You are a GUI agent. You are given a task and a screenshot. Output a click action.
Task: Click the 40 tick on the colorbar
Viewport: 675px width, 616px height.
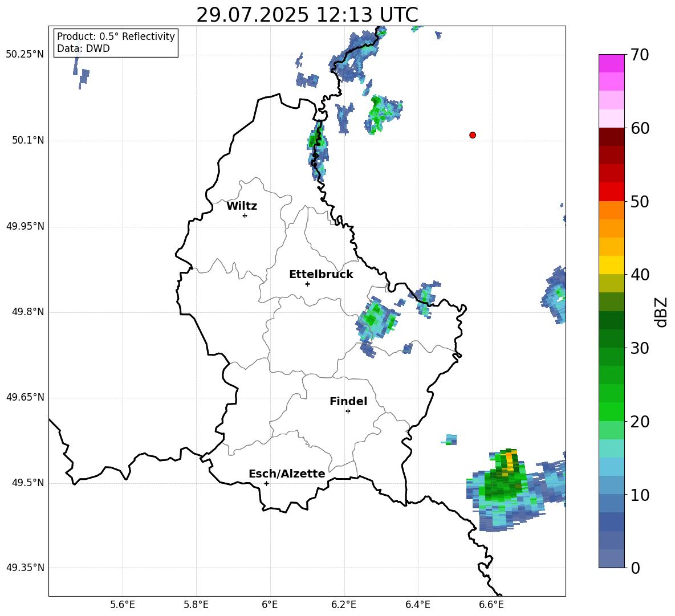[639, 275]
